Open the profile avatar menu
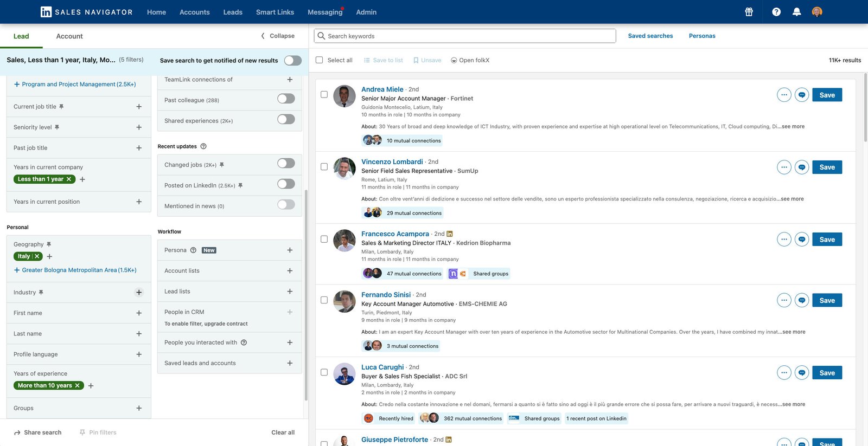 point(817,12)
